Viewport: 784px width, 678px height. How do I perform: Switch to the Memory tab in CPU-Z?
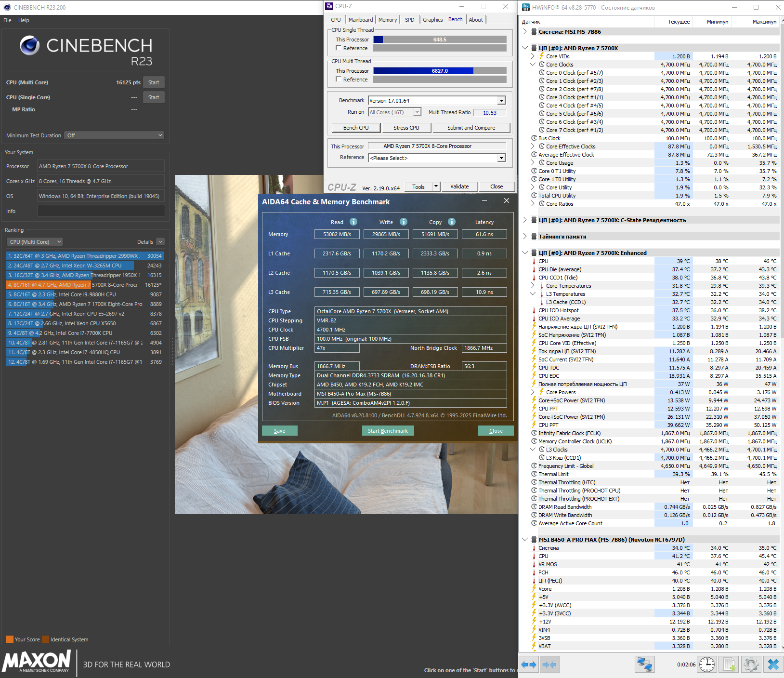[388, 20]
